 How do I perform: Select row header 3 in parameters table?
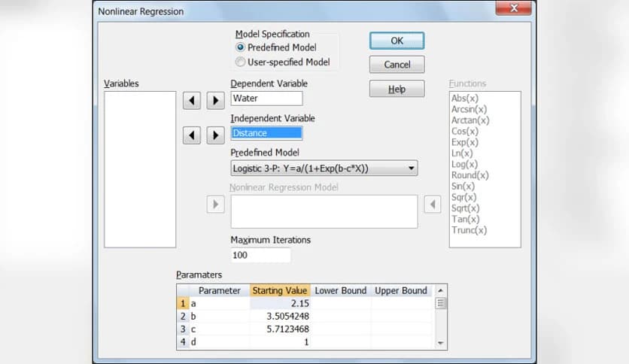pyautogui.click(x=183, y=329)
